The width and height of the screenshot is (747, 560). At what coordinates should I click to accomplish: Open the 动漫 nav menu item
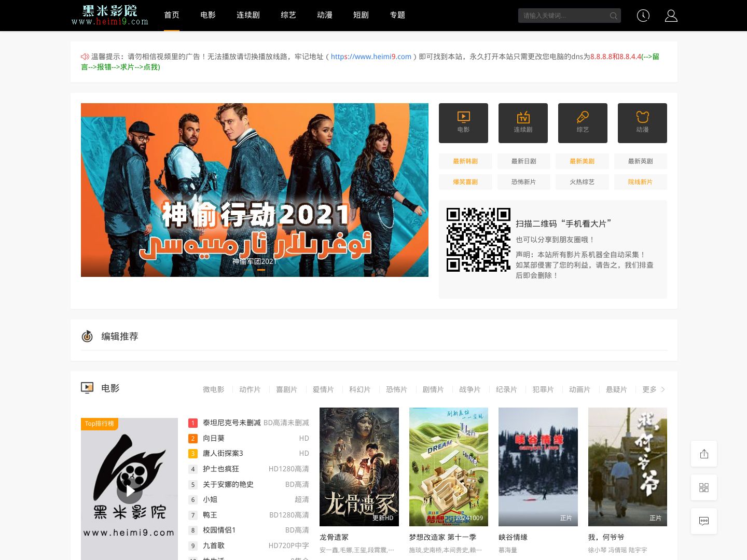coord(325,15)
